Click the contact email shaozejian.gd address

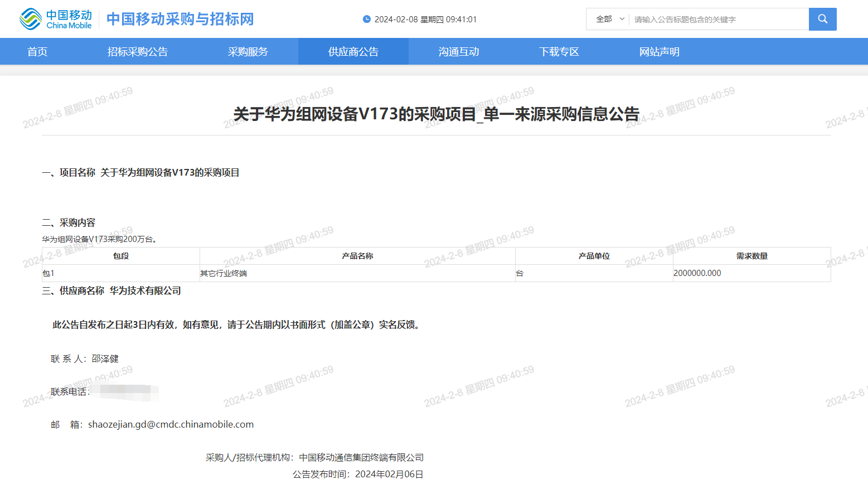pos(171,424)
